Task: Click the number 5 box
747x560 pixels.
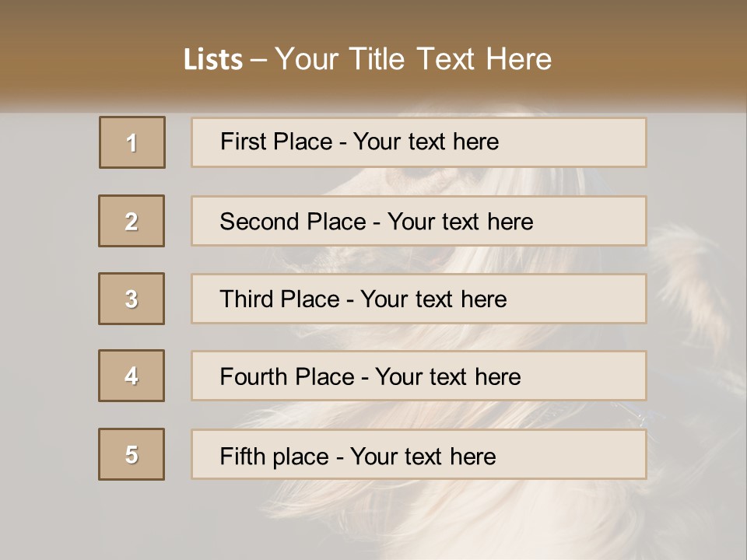Action: coord(132,454)
